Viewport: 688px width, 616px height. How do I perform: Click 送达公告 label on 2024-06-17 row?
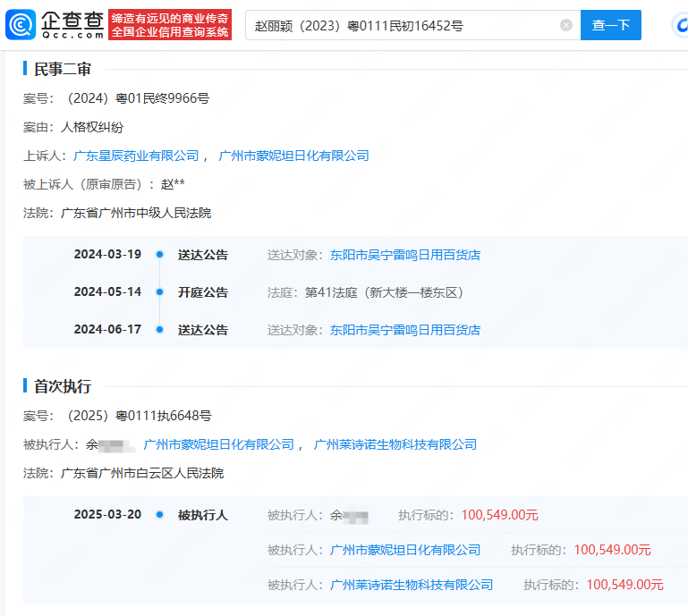click(203, 330)
